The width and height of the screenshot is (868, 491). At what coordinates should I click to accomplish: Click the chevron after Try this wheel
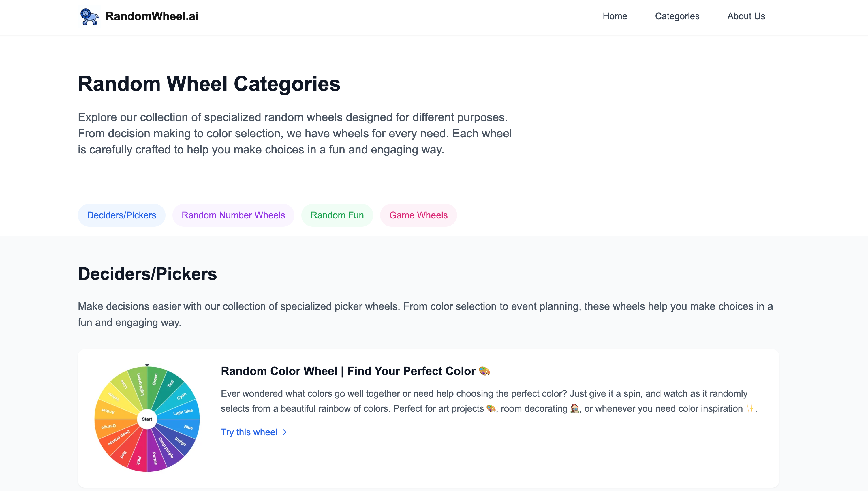coord(285,432)
